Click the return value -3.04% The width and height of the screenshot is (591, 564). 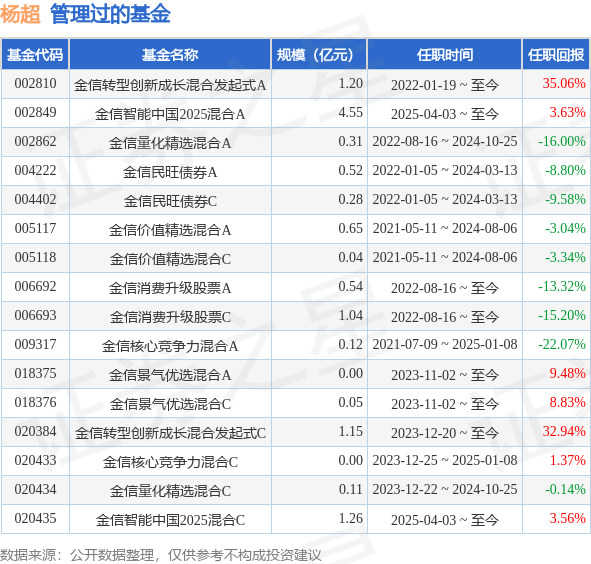coord(565,228)
